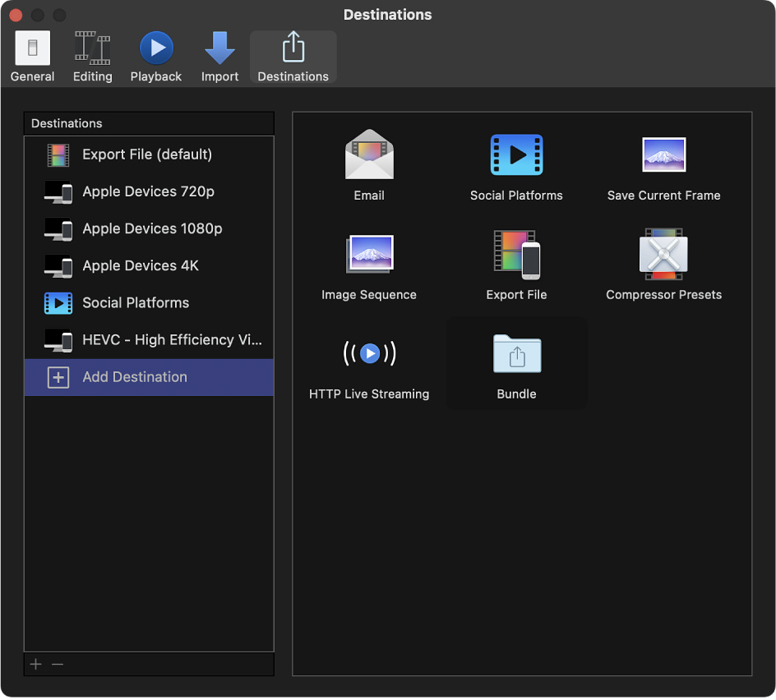The height and width of the screenshot is (700, 776).
Task: Switch to the General preferences tab
Action: tap(32, 56)
